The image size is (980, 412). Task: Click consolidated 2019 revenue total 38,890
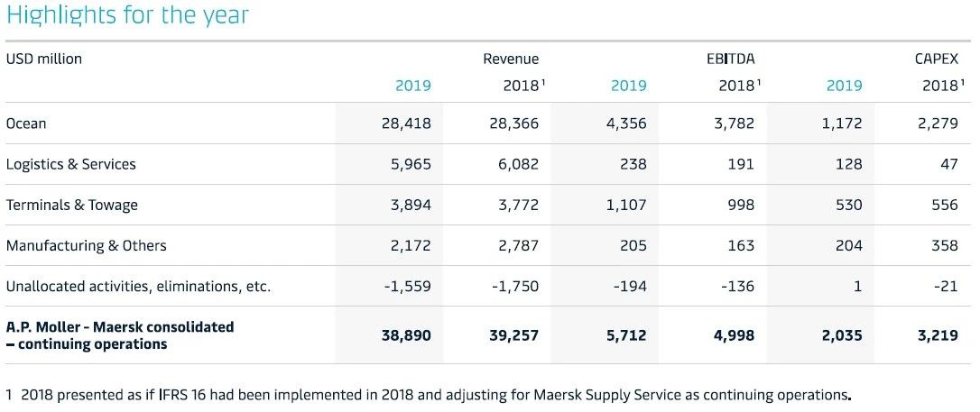coord(406,336)
